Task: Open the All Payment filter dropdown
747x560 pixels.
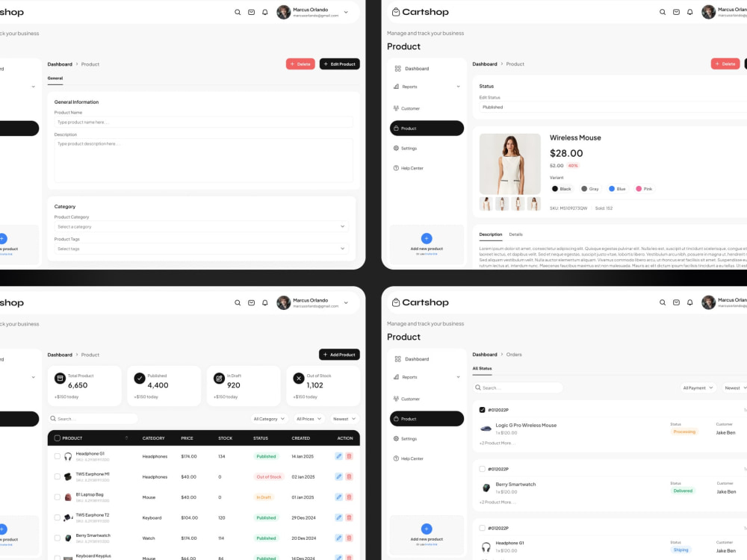Action: pos(698,388)
